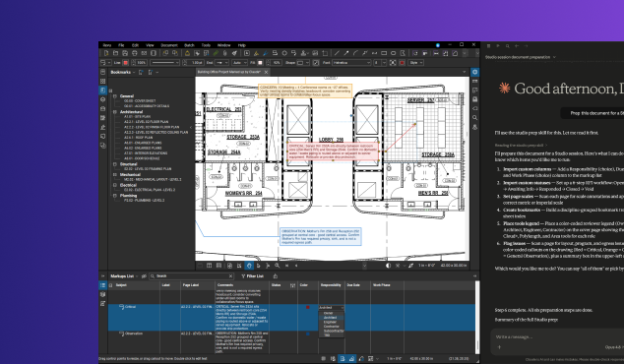Click the Zoom tool below the drawing

(277, 266)
